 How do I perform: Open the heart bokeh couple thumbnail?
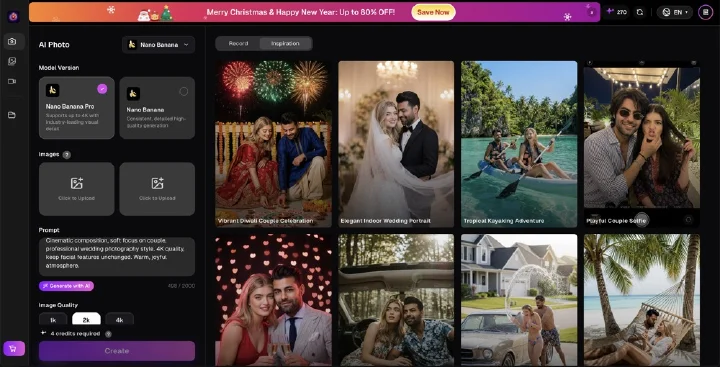(x=274, y=300)
